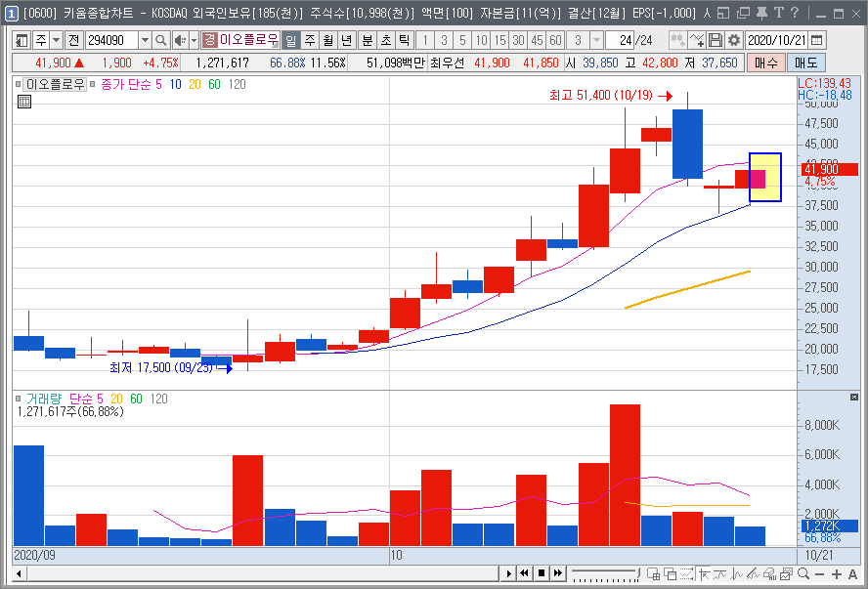
Task: Select second (초) chart period
Action: coord(386,40)
